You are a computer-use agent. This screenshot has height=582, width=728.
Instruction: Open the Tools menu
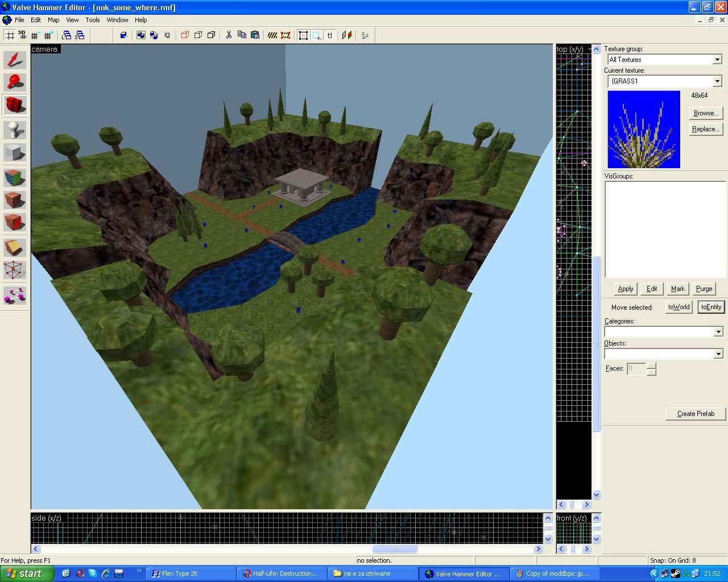coord(92,20)
